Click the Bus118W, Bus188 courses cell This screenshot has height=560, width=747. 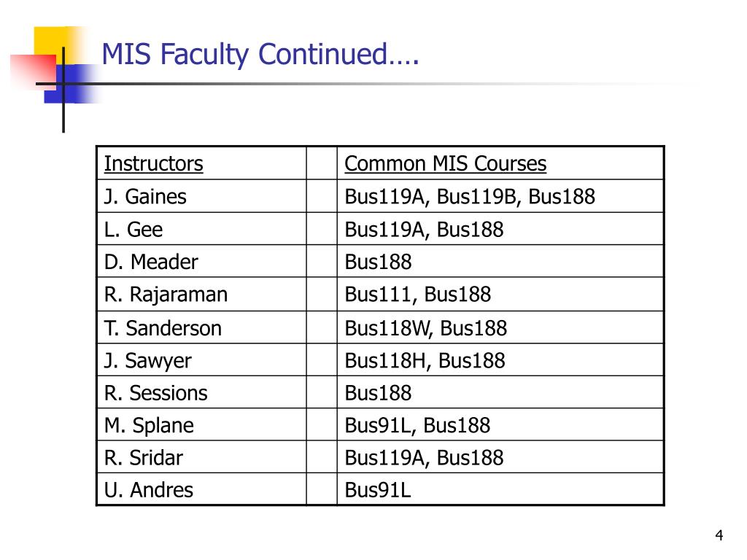coord(500,327)
